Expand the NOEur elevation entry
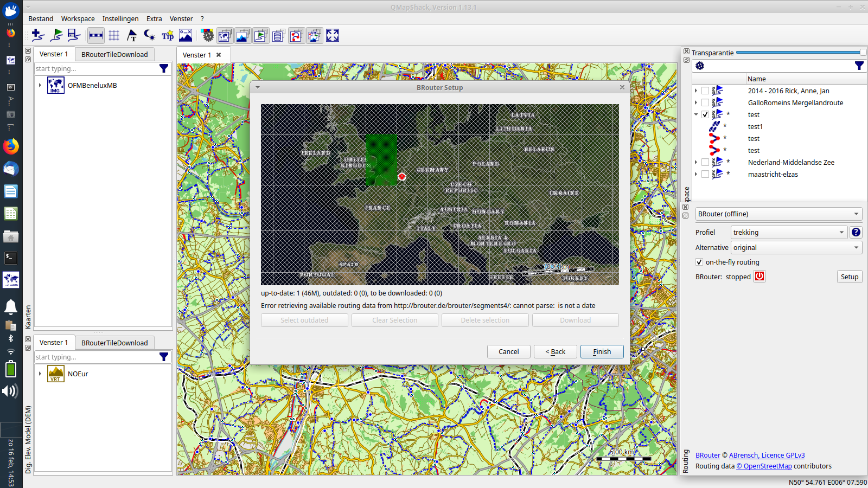This screenshot has width=868, height=488. click(40, 374)
